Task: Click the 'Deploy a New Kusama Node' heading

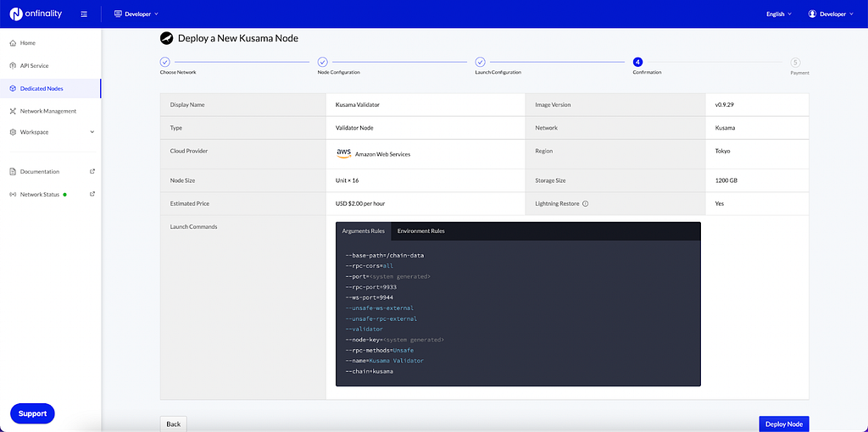Action: pos(238,38)
